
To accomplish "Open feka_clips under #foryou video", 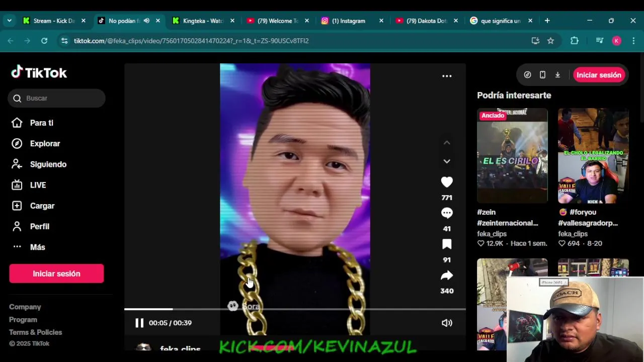I will tap(573, 234).
